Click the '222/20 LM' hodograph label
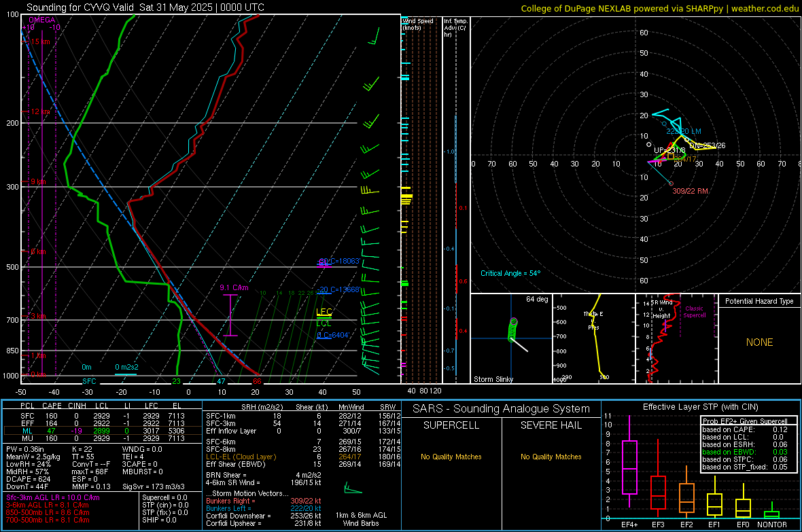Image resolution: width=802 pixels, height=532 pixels. tap(683, 131)
